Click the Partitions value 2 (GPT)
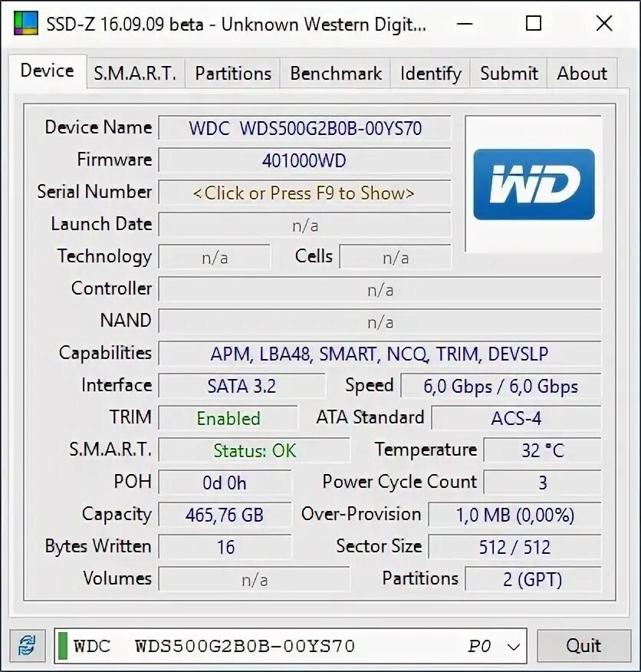Viewport: 641px width, 672px height. tap(533, 579)
